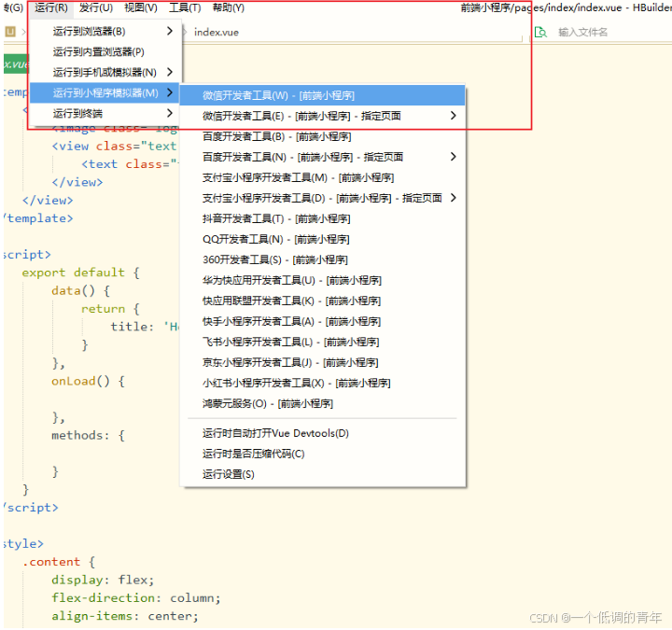Expand arrow of 微信开发者工具(E) 指定页面
Image resolution: width=672 pixels, height=630 pixels.
(x=453, y=116)
